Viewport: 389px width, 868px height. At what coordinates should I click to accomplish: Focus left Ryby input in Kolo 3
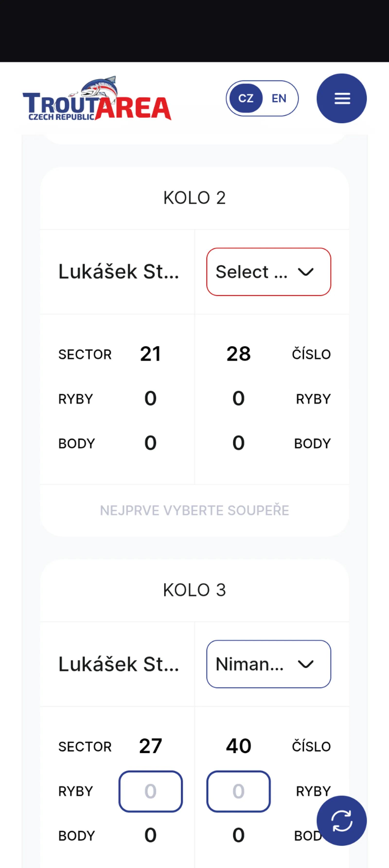[150, 791]
